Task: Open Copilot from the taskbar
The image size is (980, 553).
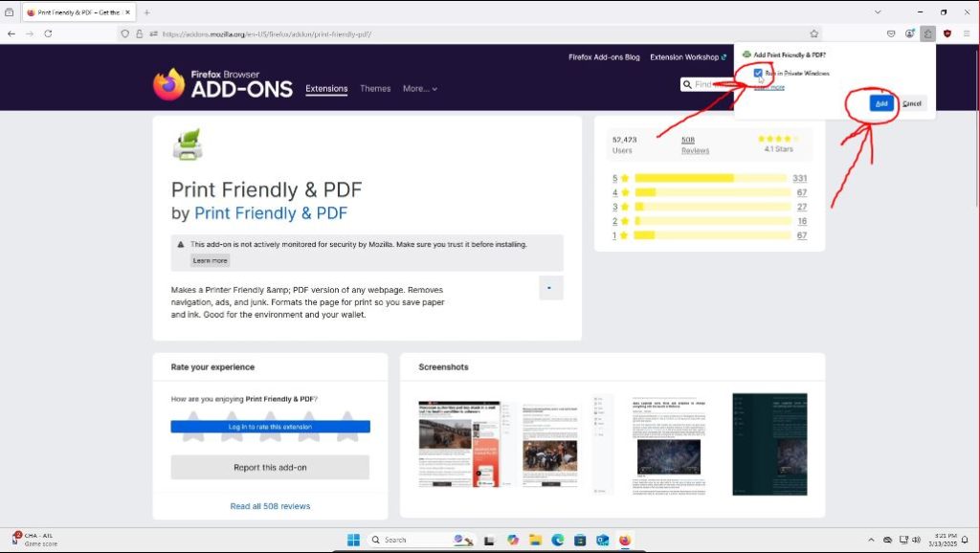Action: pos(513,540)
